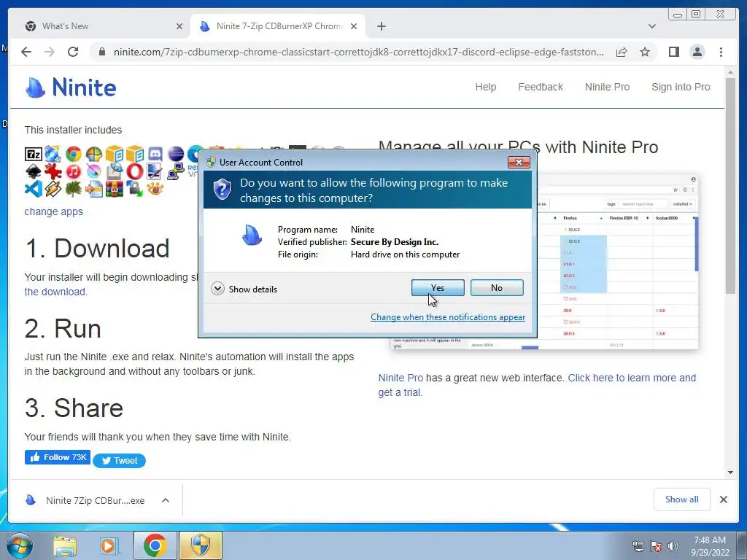Click the WinSCP padlock icon
The height and width of the screenshot is (560, 747).
tap(135, 189)
